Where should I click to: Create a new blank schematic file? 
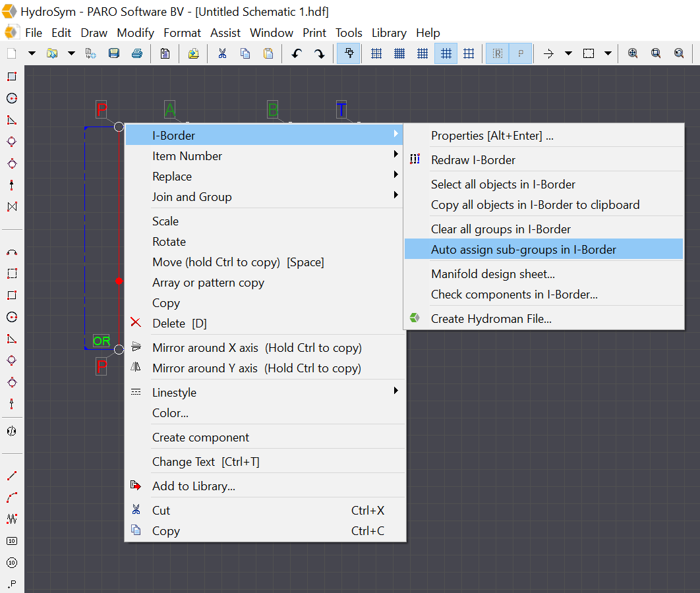tap(12, 53)
